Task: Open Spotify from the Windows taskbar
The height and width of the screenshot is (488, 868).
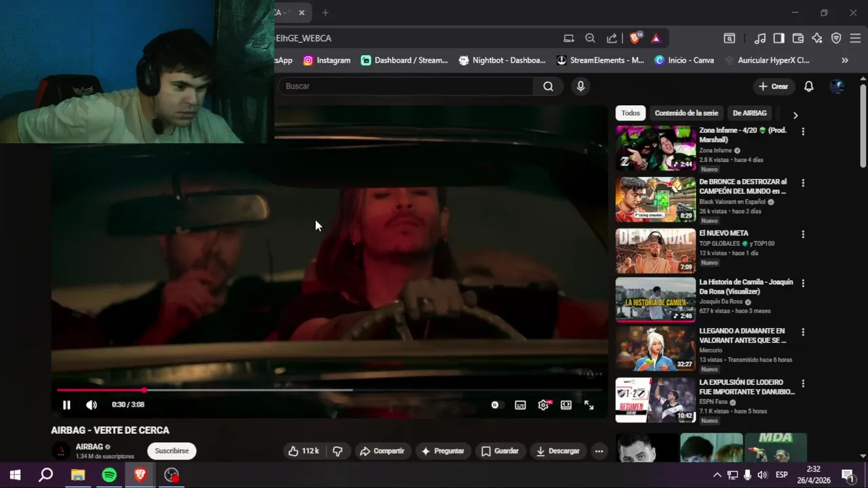Action: coord(109,475)
